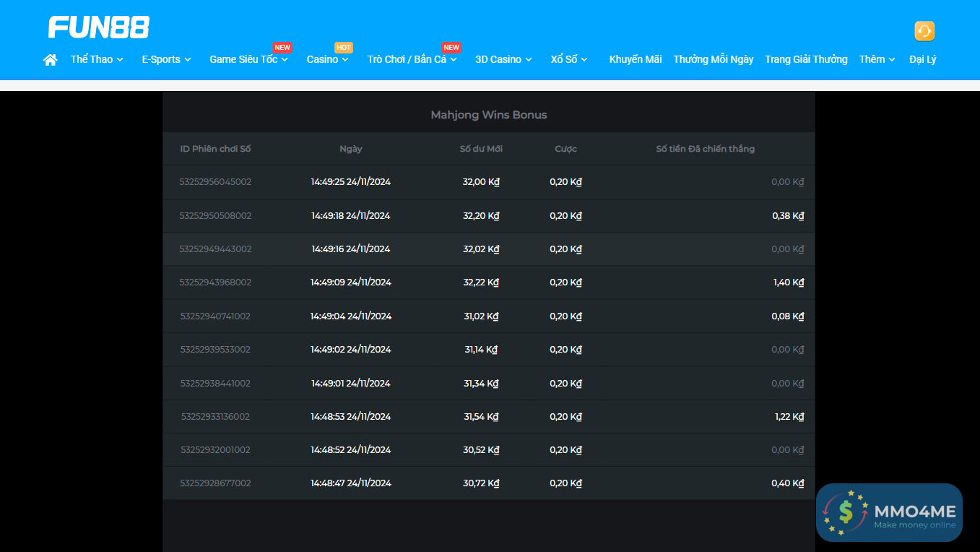Open the Khuyến Mãi page
This screenshot has height=552, width=980.
click(x=636, y=59)
